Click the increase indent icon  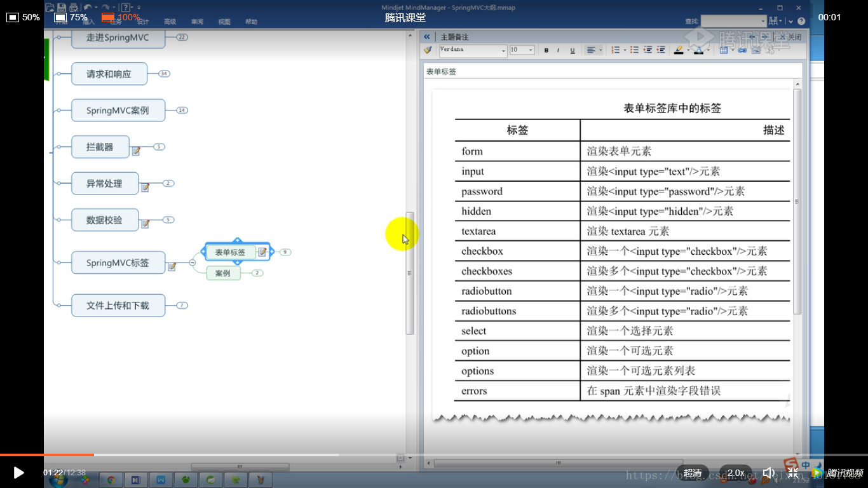tap(661, 50)
